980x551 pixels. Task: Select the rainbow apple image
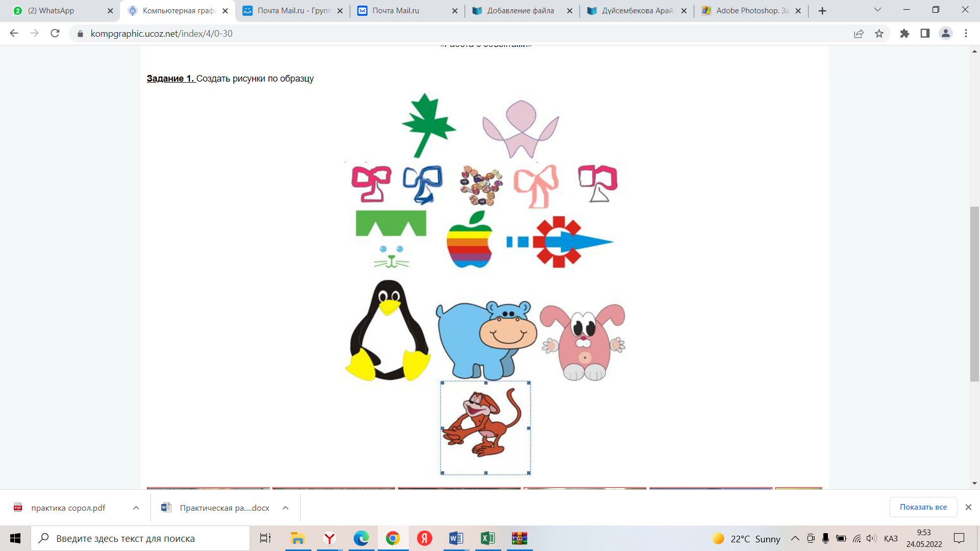point(470,239)
